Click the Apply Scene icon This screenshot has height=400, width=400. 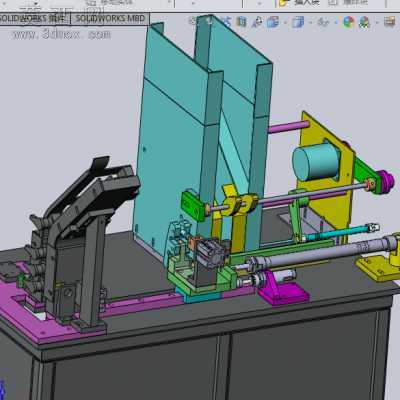point(365,23)
